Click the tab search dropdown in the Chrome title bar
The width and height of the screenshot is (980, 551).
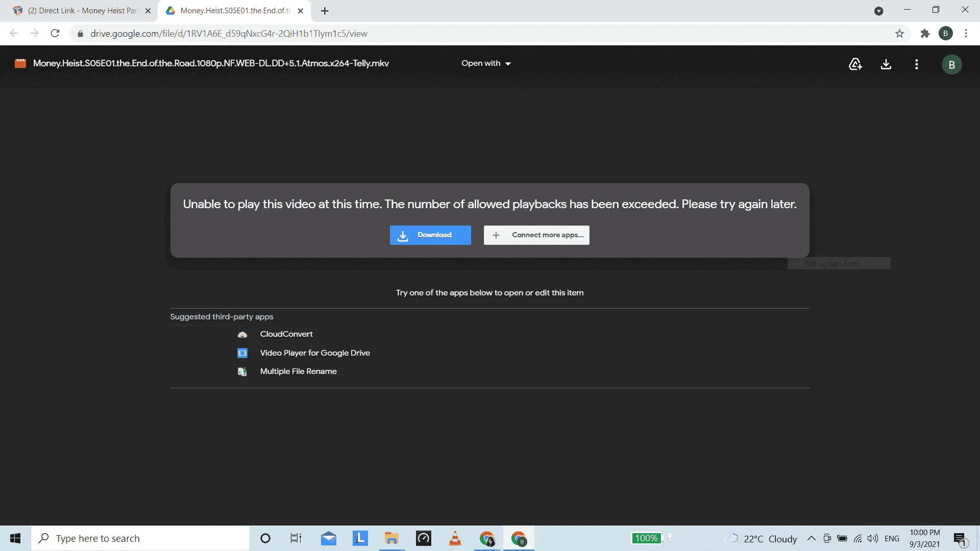pyautogui.click(x=878, y=11)
